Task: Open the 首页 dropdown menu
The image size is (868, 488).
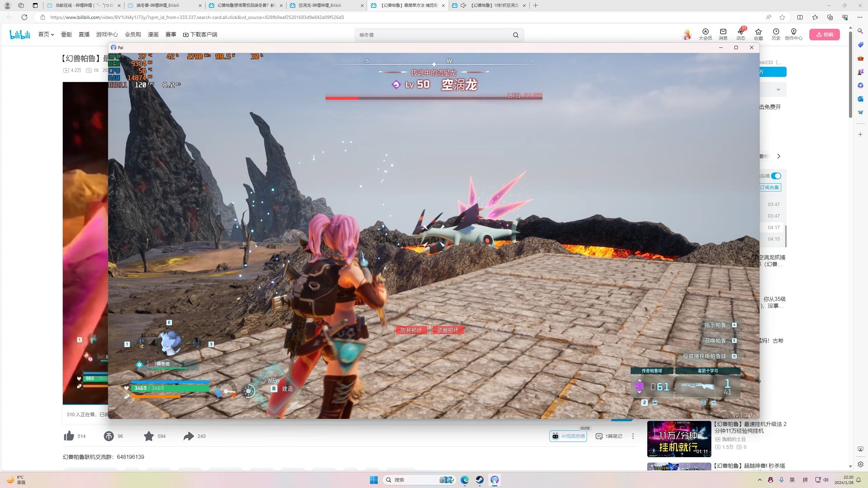Action: tap(46, 35)
